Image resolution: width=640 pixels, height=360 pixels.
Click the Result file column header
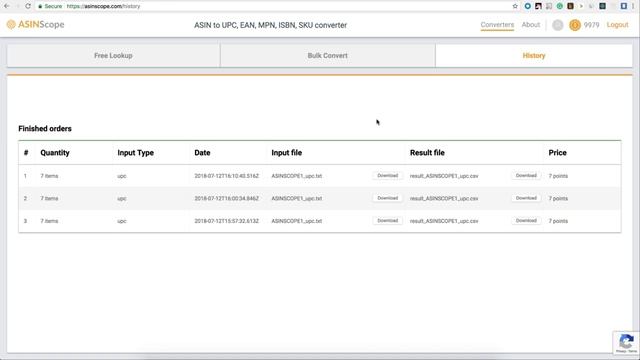click(x=427, y=153)
